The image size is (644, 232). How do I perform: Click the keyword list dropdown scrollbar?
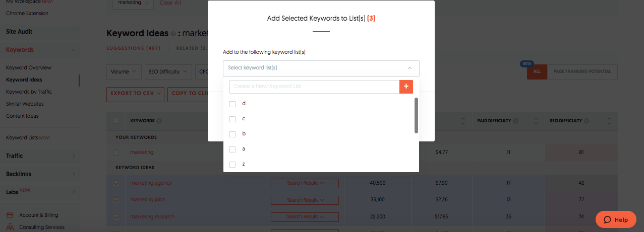pyautogui.click(x=416, y=115)
